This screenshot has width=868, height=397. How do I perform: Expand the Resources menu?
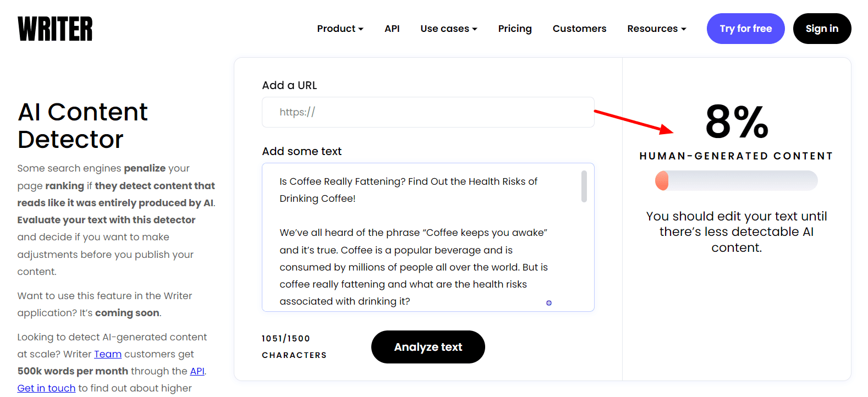656,29
